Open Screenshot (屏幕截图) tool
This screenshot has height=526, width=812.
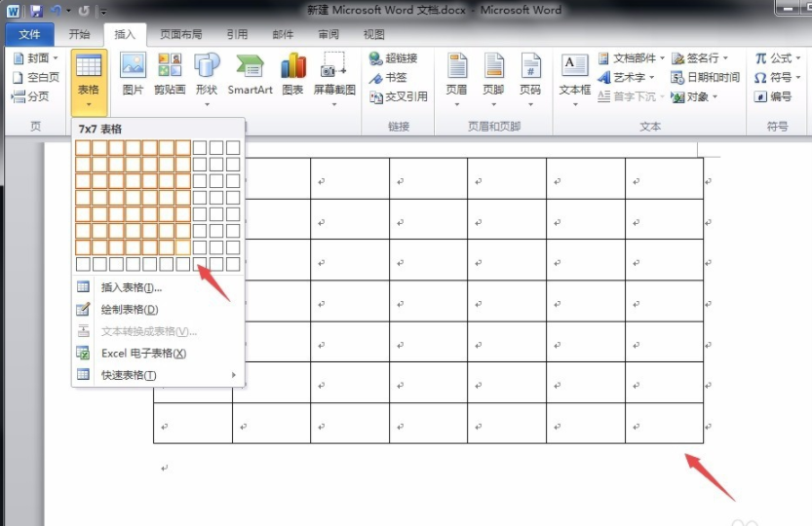click(334, 79)
